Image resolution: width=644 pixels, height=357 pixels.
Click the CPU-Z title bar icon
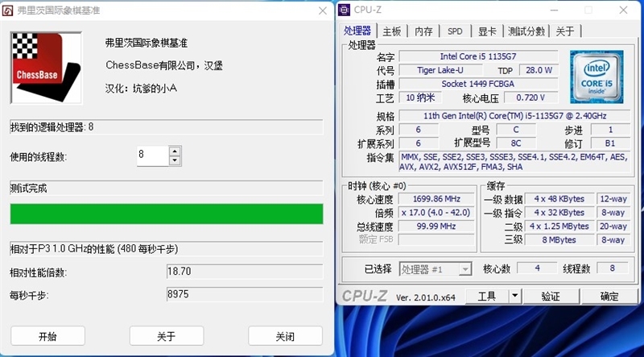click(344, 10)
